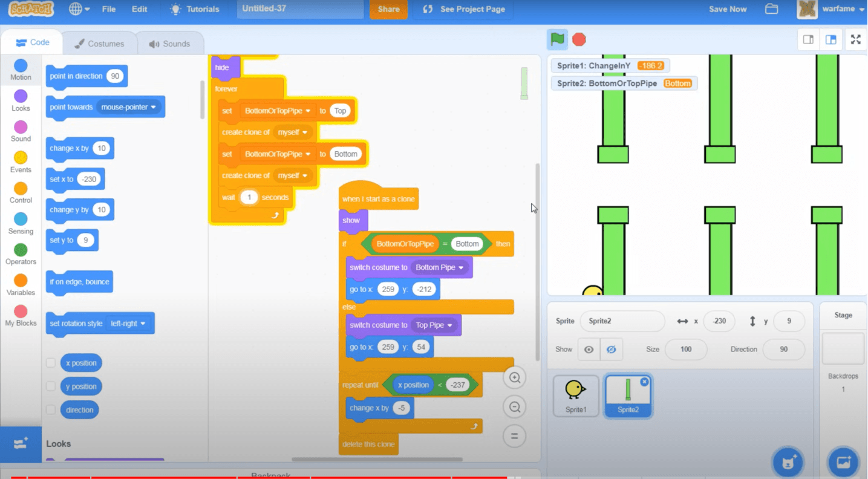Select the Sprite2 thumbnail

point(628,396)
